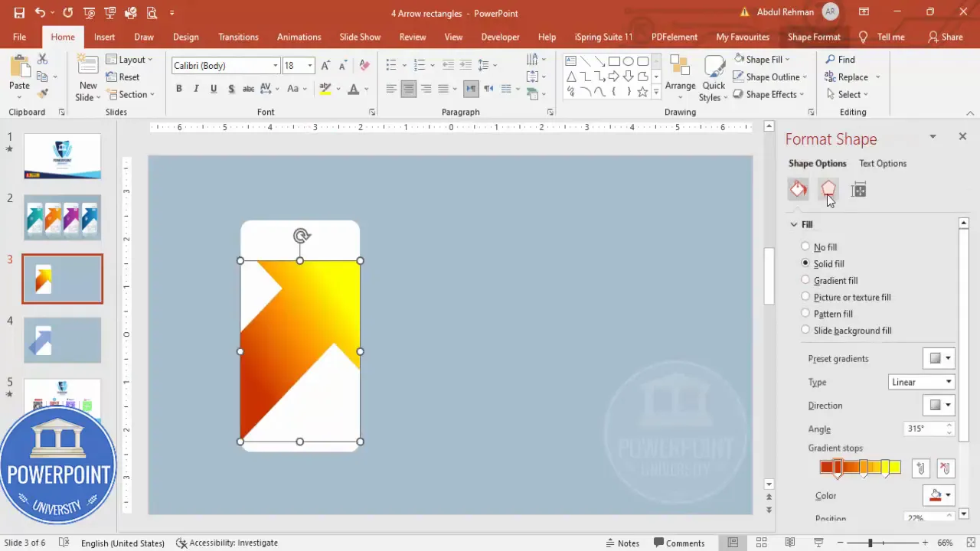Image resolution: width=980 pixels, height=551 pixels.
Task: Align text left
Action: click(391, 89)
